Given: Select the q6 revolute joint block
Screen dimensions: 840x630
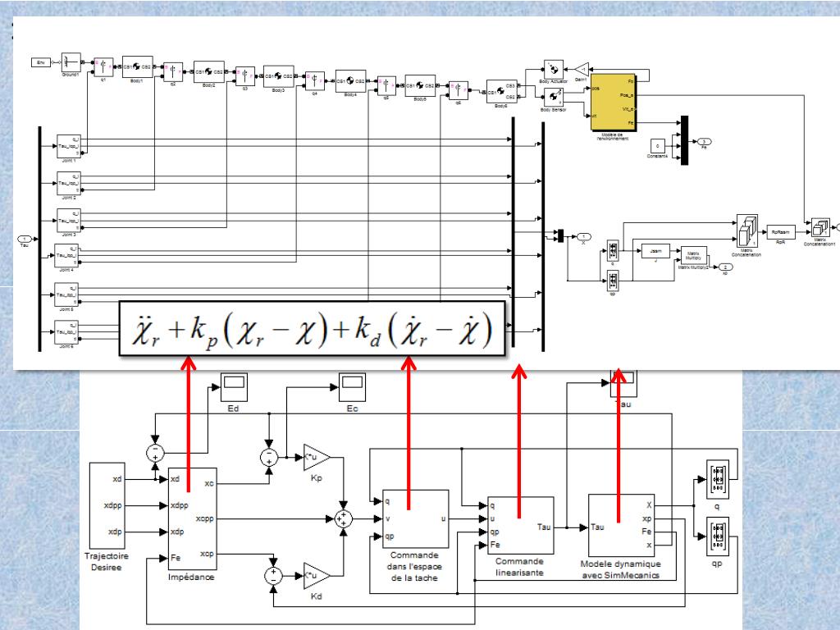Looking at the screenshot, I should [x=459, y=90].
